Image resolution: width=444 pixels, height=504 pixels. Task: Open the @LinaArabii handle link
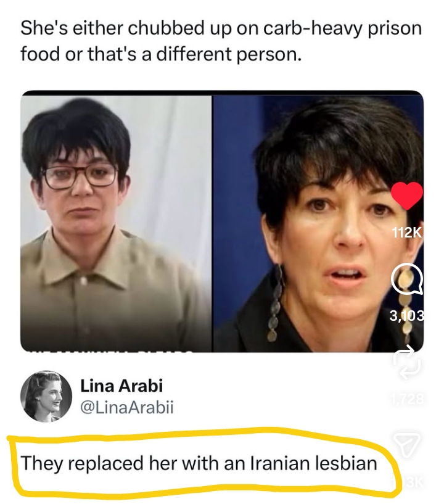pos(126,408)
